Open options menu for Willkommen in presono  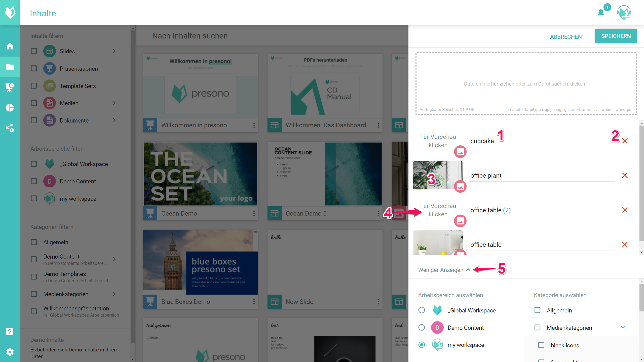pos(254,125)
